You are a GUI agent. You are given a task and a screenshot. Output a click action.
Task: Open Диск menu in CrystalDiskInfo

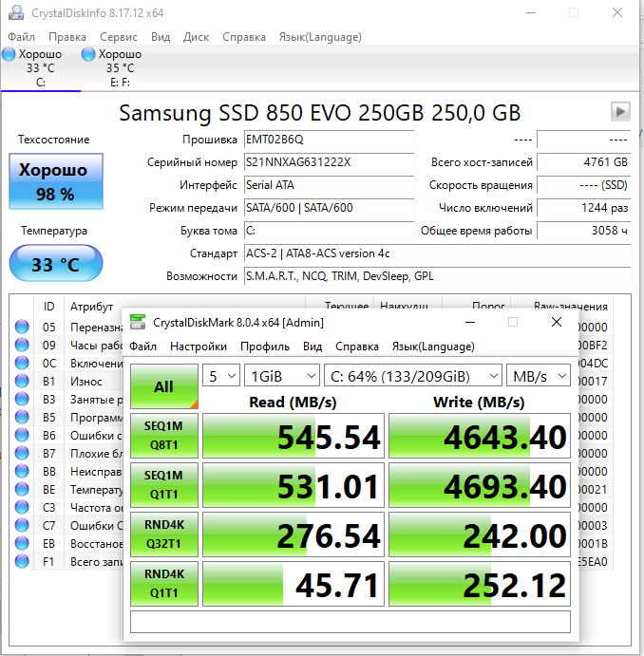tap(196, 37)
